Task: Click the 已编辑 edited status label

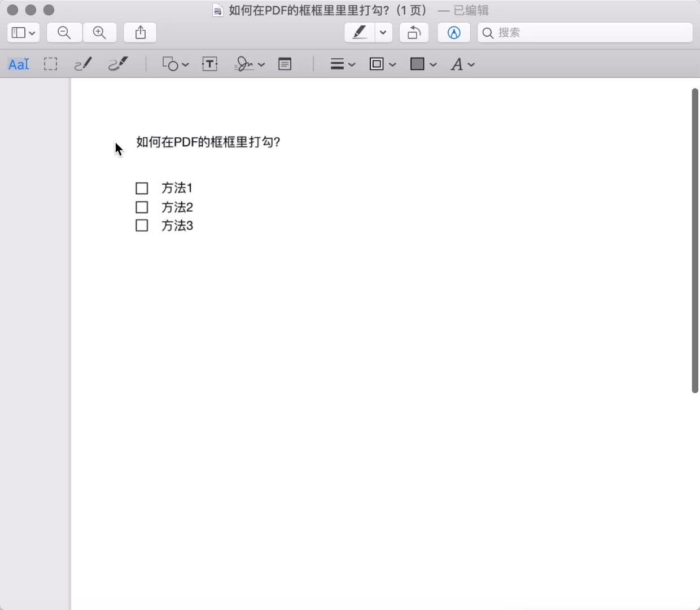Action: coord(471,10)
